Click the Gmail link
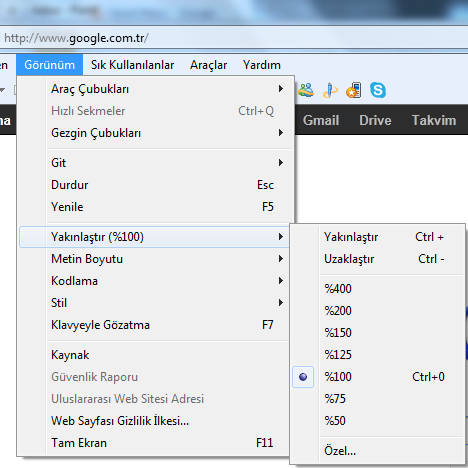This screenshot has width=468, height=468. point(321,120)
